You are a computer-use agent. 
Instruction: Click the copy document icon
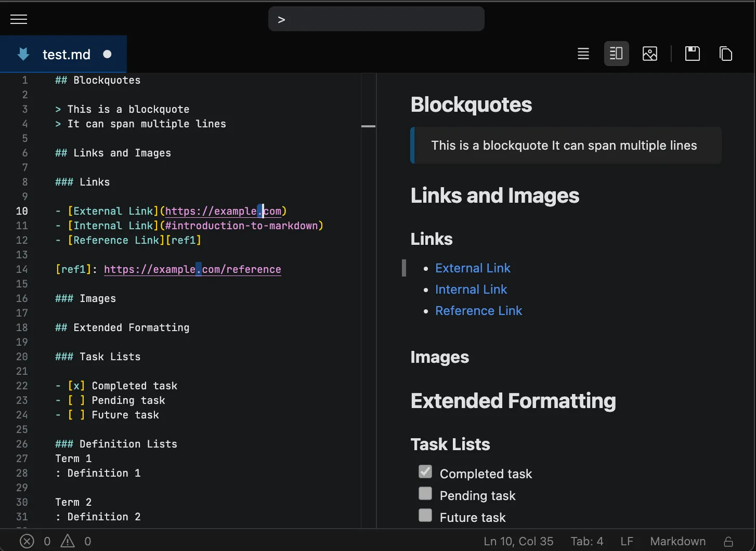(x=725, y=54)
